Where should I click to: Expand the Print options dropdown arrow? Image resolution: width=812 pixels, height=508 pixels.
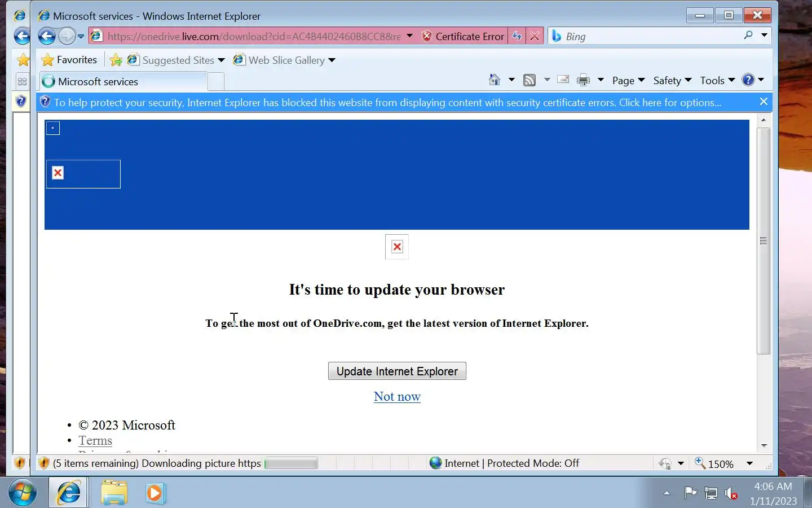pyautogui.click(x=601, y=80)
